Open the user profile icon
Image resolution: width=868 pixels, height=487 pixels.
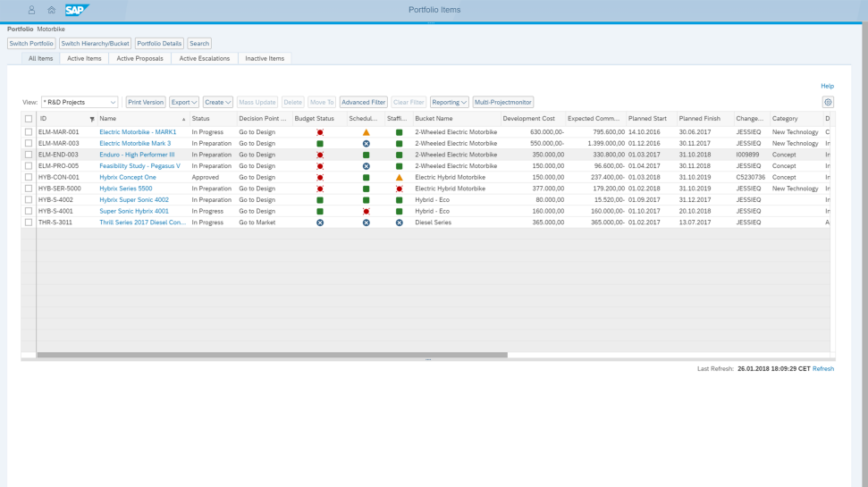click(x=31, y=10)
